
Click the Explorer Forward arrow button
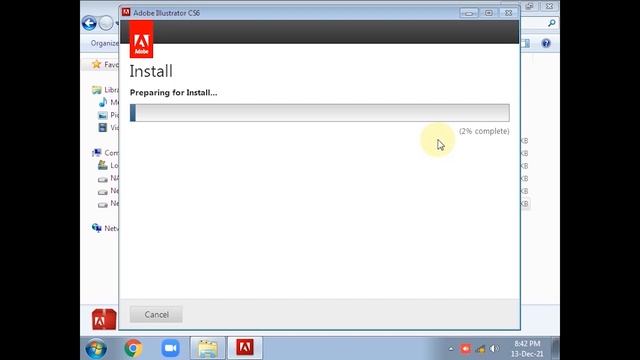106,23
